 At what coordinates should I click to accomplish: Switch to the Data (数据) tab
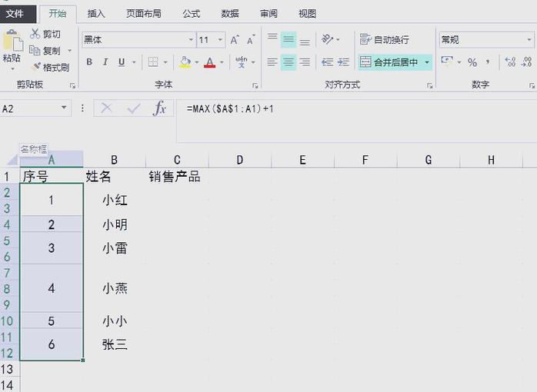coord(230,14)
